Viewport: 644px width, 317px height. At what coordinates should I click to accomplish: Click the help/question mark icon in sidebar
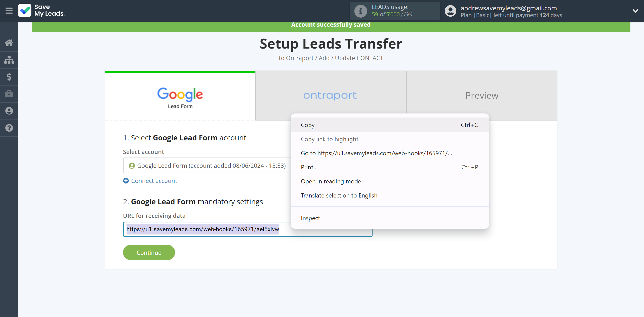[9, 128]
